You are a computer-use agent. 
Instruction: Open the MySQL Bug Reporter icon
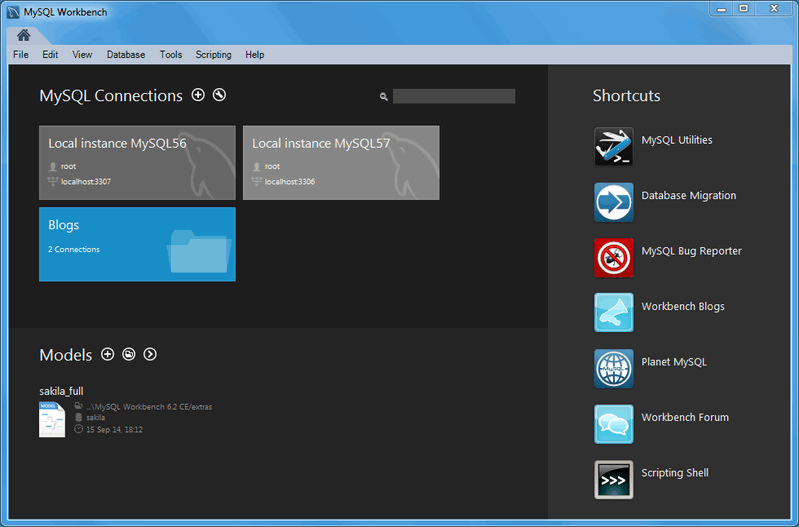614,258
